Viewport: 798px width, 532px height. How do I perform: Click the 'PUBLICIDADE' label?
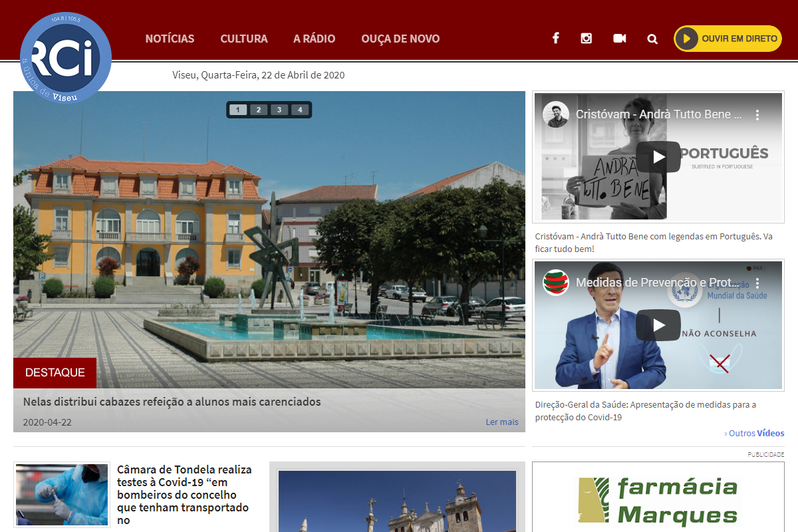(766, 455)
